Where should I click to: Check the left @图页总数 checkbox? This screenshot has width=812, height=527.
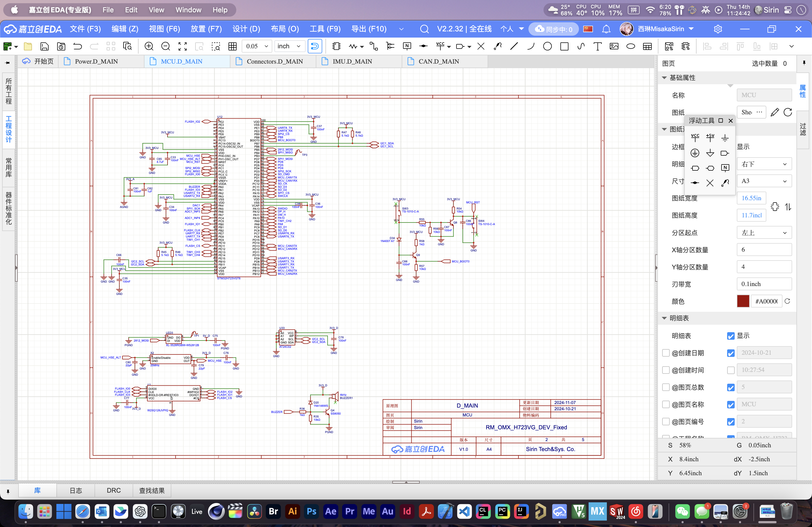pyautogui.click(x=666, y=387)
